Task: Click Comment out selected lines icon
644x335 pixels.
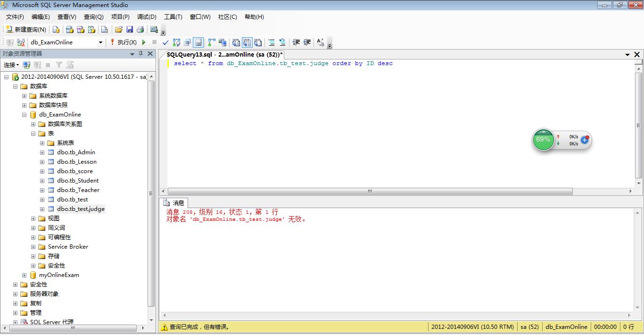Action: point(272,42)
